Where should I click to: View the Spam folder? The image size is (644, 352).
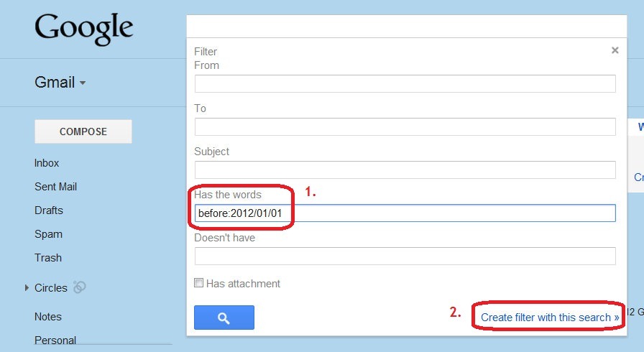(x=48, y=234)
